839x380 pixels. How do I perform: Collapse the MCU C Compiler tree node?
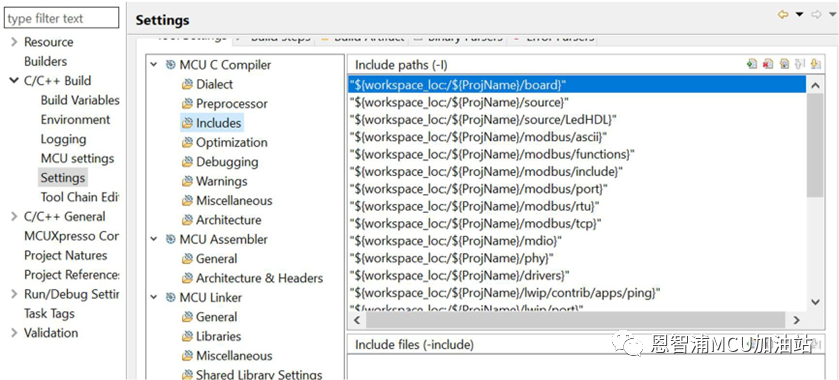pyautogui.click(x=154, y=65)
